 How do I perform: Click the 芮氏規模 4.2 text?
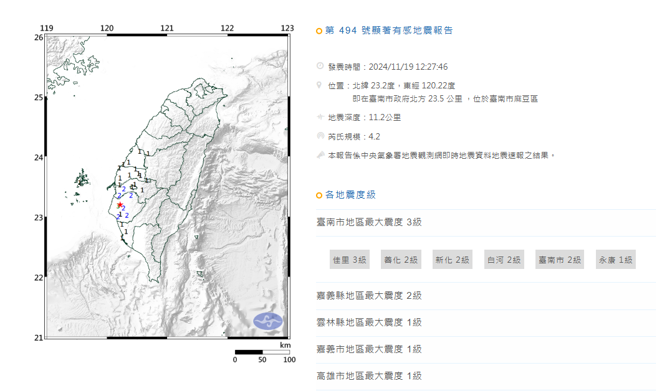click(354, 136)
